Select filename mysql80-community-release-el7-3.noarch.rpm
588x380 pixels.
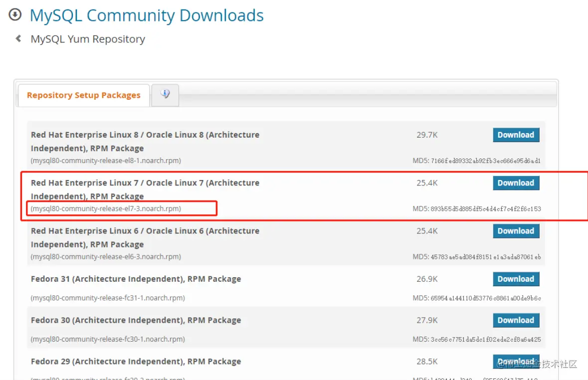[106, 208]
